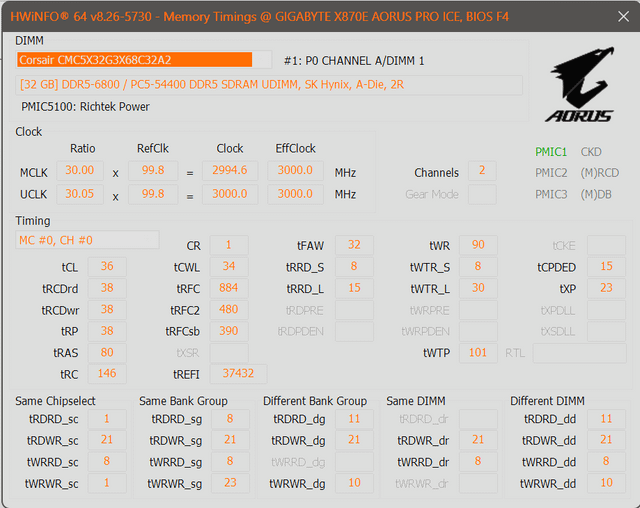Click the DDR5-6800 module description field
Screen dimensions: 640x508
[269, 85]
